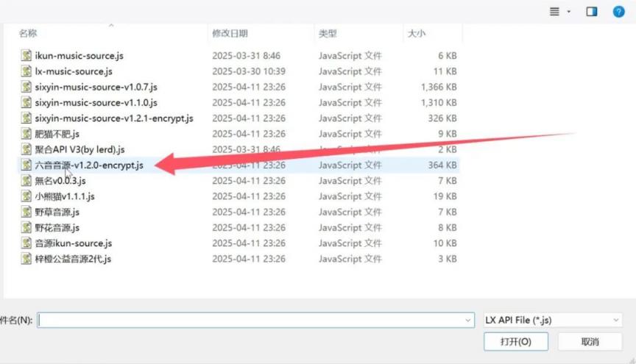Sort files by 名称 column header

click(28, 34)
